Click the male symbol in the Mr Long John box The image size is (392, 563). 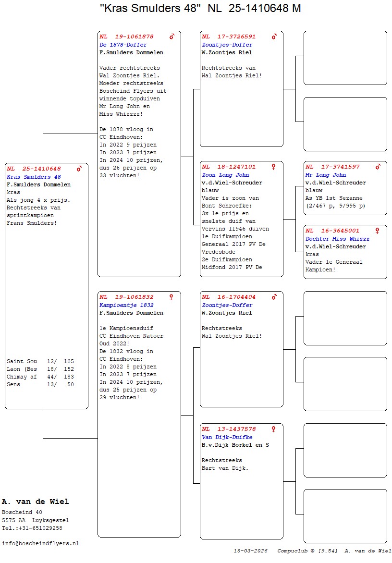[378, 167]
